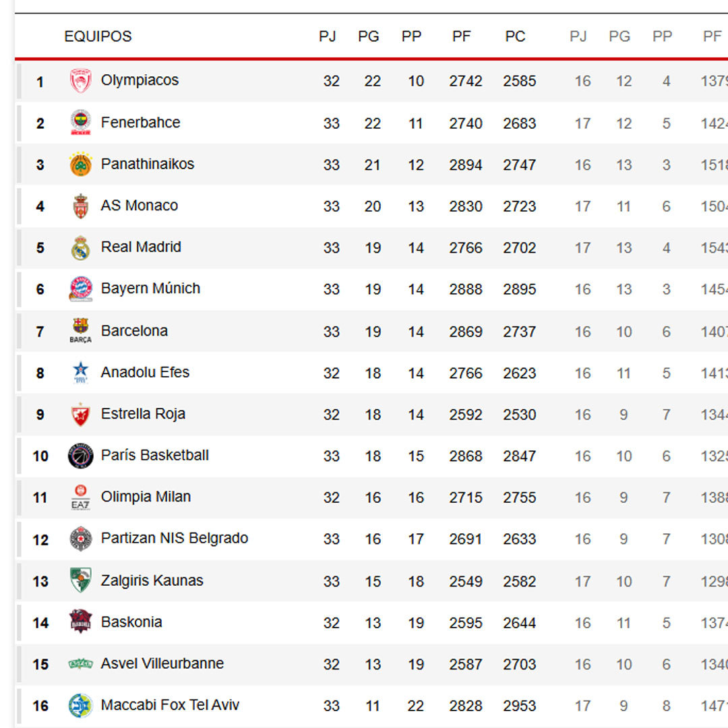Click the Olympiacos team logo

(x=81, y=81)
